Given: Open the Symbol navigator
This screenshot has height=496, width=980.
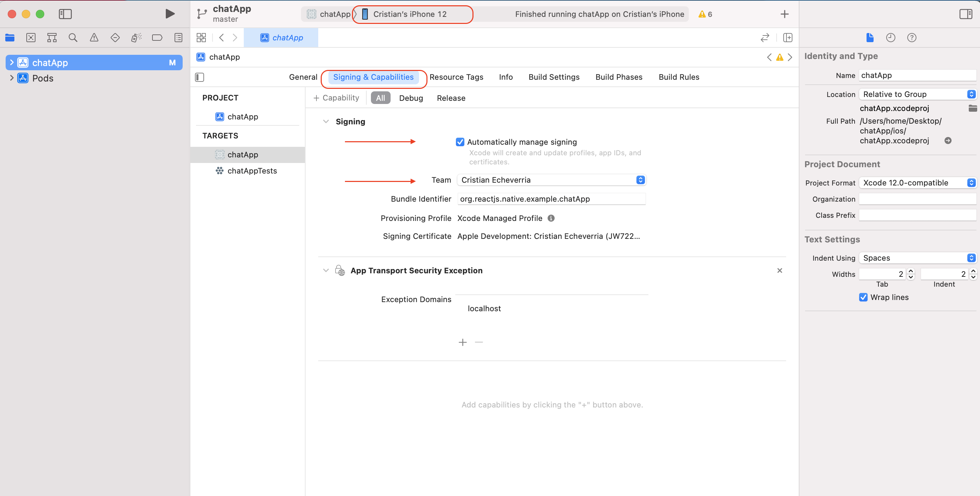Looking at the screenshot, I should pyautogui.click(x=52, y=37).
